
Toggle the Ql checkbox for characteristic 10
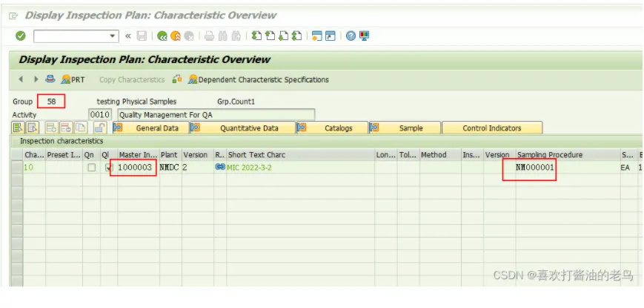108,168
